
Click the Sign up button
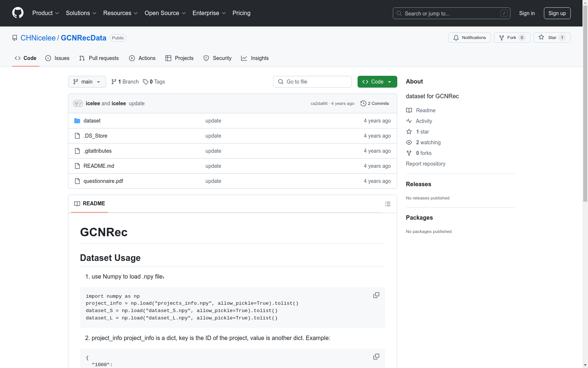557,13
